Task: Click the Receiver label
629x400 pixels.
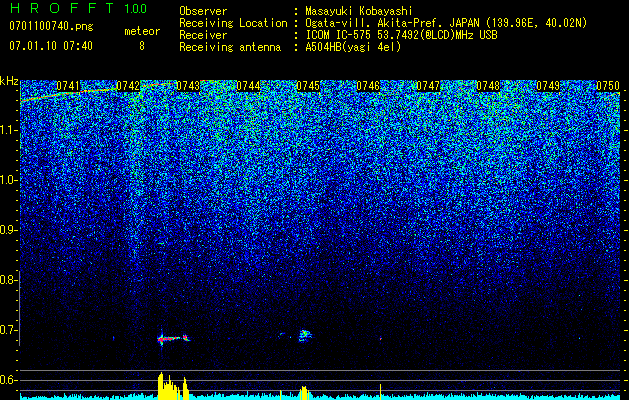Action: 203,35
